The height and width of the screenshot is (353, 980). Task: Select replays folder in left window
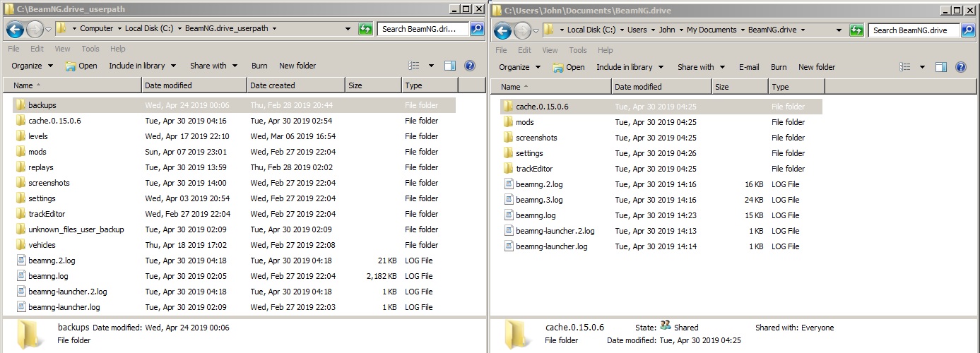41,167
